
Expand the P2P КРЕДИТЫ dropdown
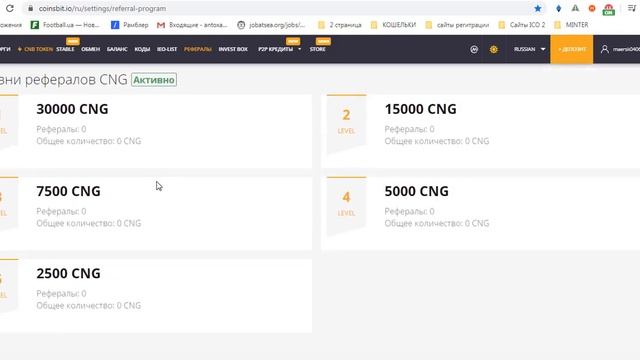coord(280,49)
